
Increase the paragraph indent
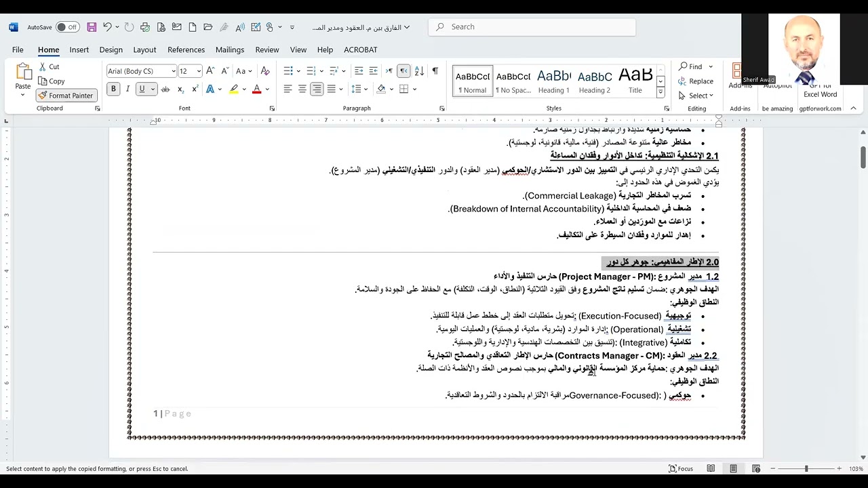pos(374,71)
